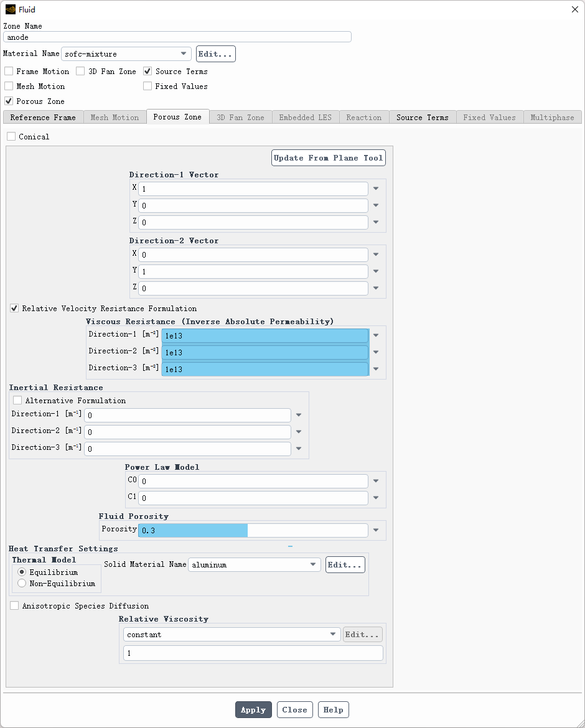
Task: Click the Embedded LES tab
Action: [x=306, y=118]
